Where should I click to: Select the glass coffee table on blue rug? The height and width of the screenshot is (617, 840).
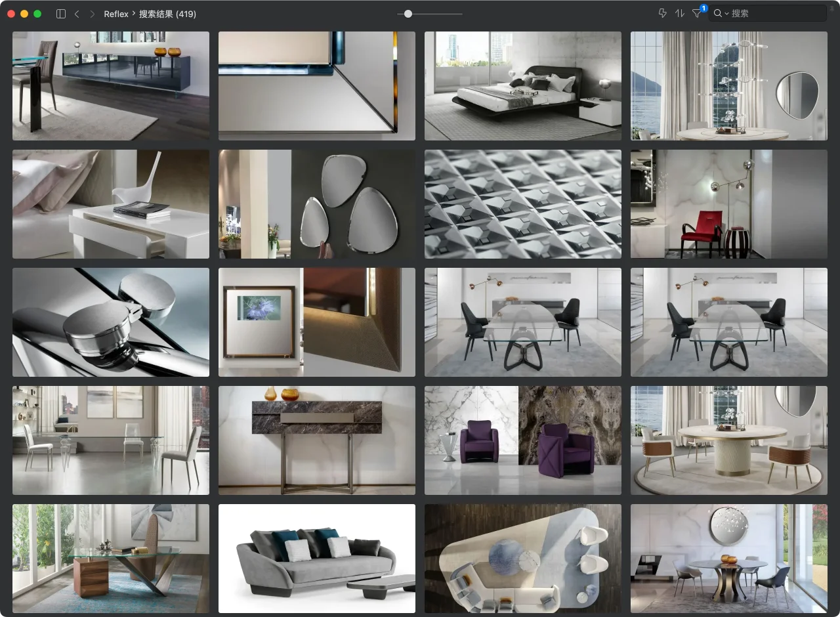(111, 559)
